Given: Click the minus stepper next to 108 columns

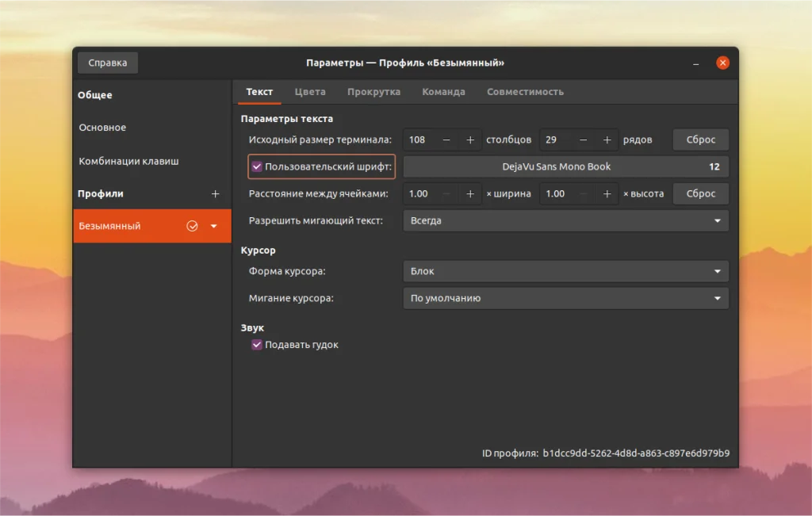Looking at the screenshot, I should pos(445,140).
